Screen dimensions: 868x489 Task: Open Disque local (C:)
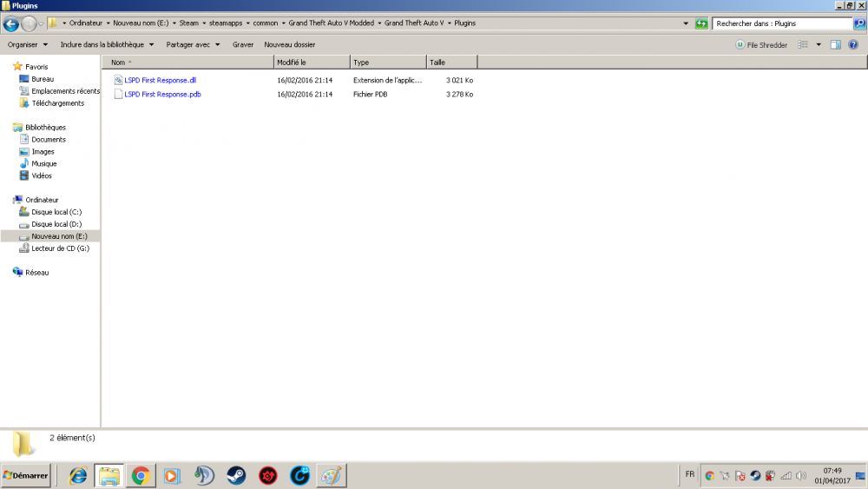point(56,212)
